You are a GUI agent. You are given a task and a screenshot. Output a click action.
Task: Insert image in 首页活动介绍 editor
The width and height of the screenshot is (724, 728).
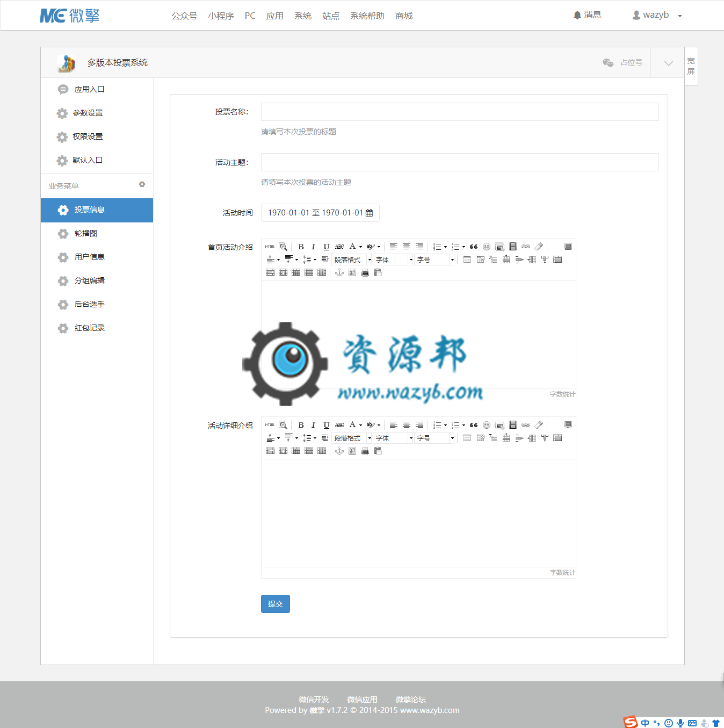tap(499, 247)
